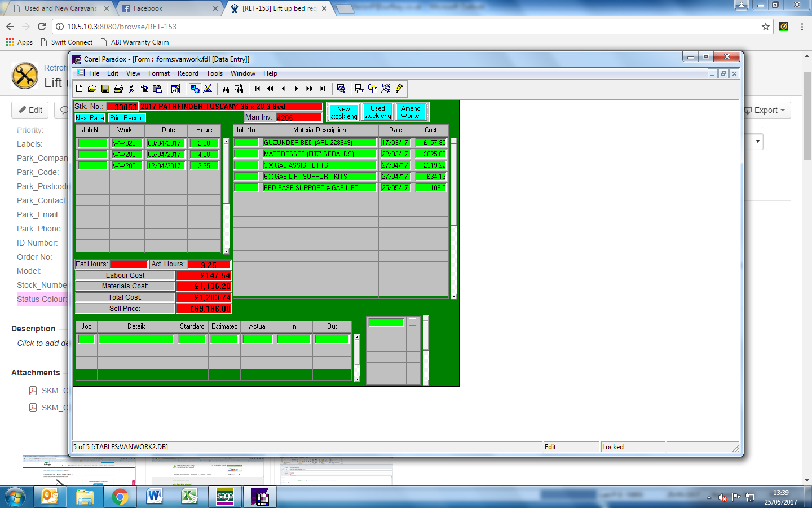Select worker WW020 cell
This screenshot has height=508, width=812.
(x=126, y=143)
